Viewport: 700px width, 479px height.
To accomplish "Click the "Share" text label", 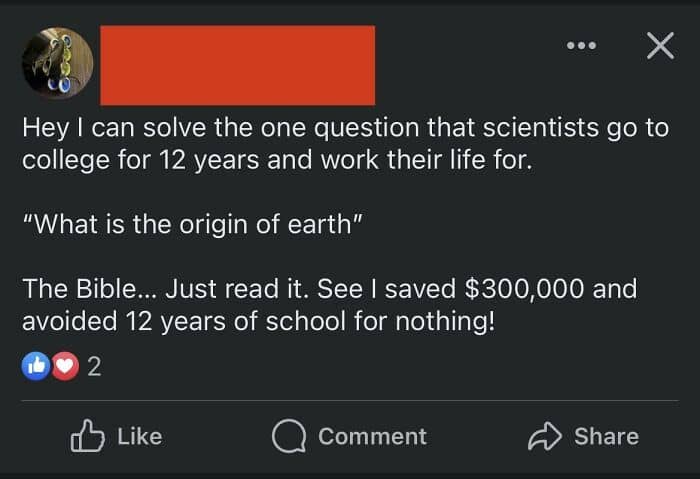I will click(606, 436).
